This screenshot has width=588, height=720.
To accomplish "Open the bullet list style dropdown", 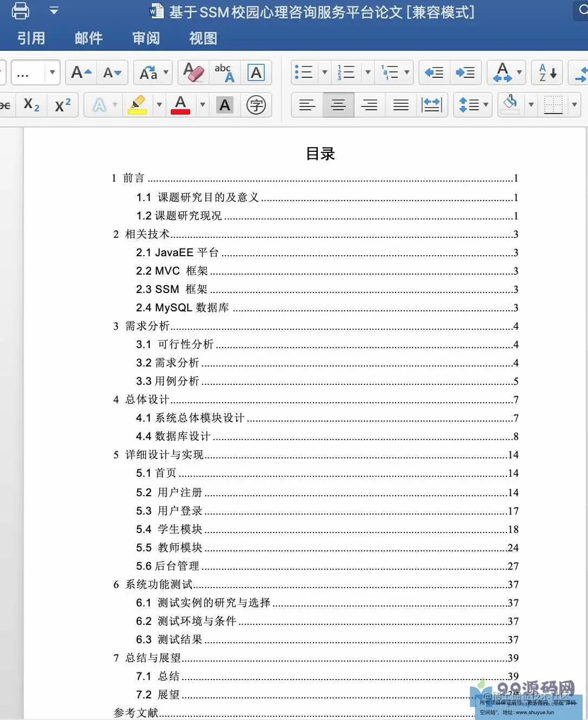I will [325, 72].
